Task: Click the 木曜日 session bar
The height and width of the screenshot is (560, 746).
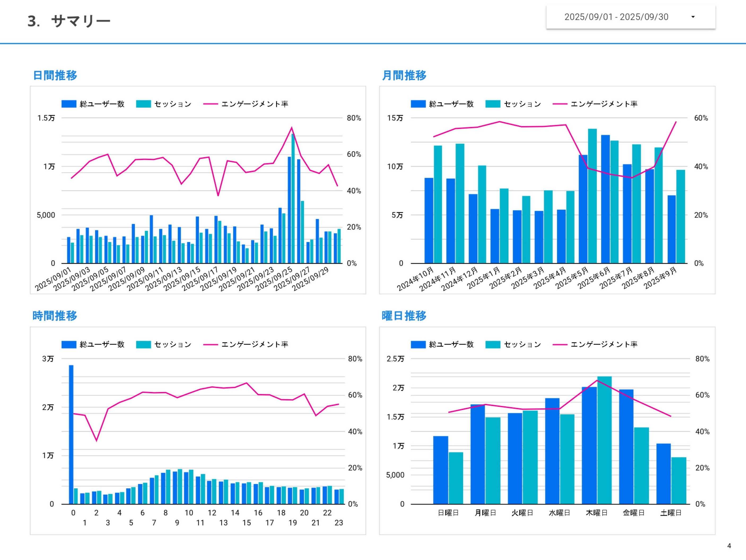Action: tap(604, 440)
